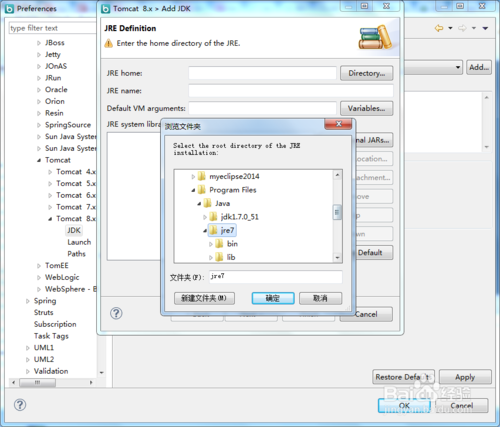This screenshot has height=427, width=500.
Task: Select Oracle in the server tree
Action: click(x=56, y=90)
